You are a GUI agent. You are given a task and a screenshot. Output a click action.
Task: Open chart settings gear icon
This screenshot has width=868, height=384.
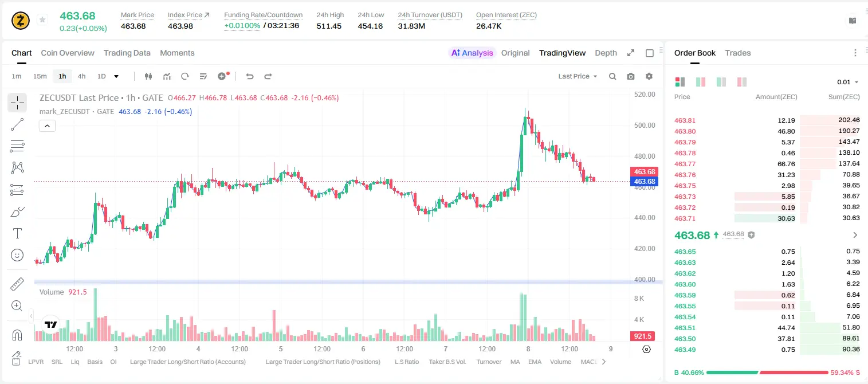tap(649, 76)
